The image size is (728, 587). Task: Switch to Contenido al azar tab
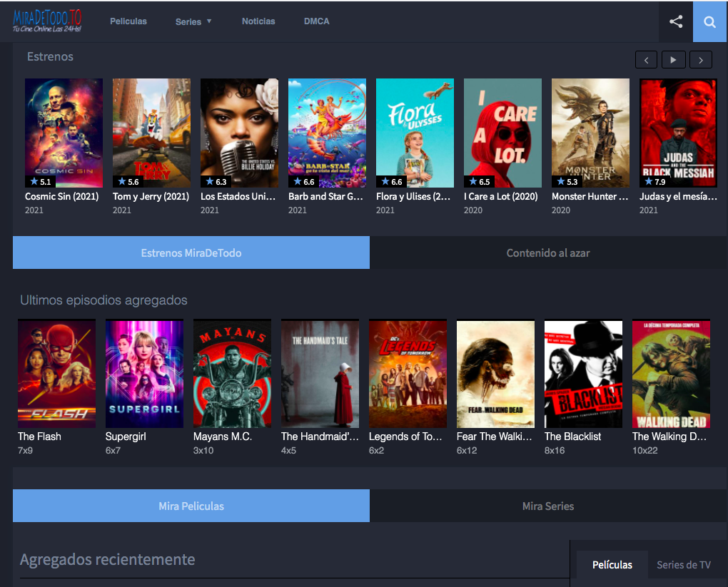pos(548,252)
